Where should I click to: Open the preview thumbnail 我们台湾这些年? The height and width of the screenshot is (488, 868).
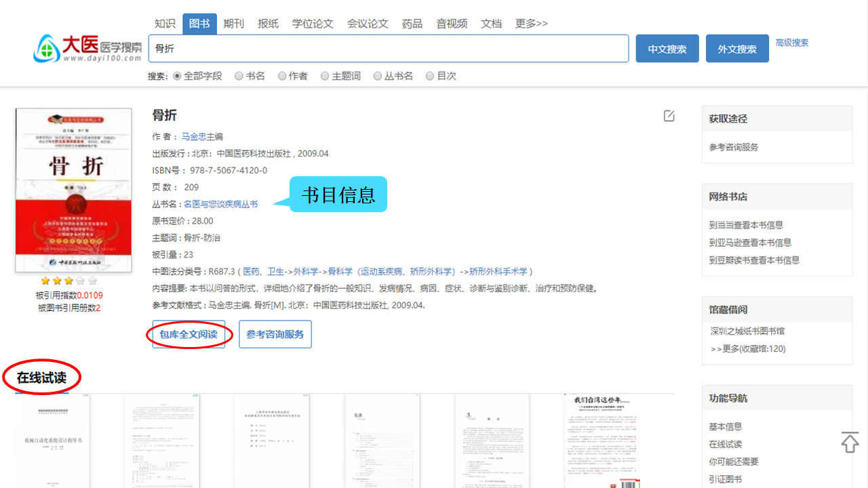point(602,441)
